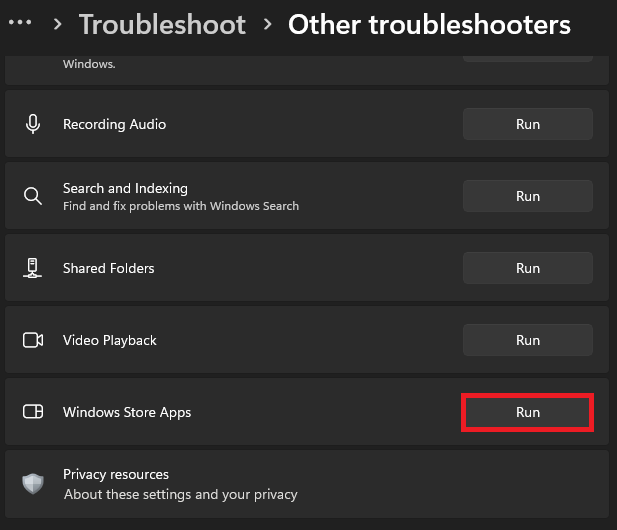
Task: Select the Recording Audio label
Action: pos(114,124)
